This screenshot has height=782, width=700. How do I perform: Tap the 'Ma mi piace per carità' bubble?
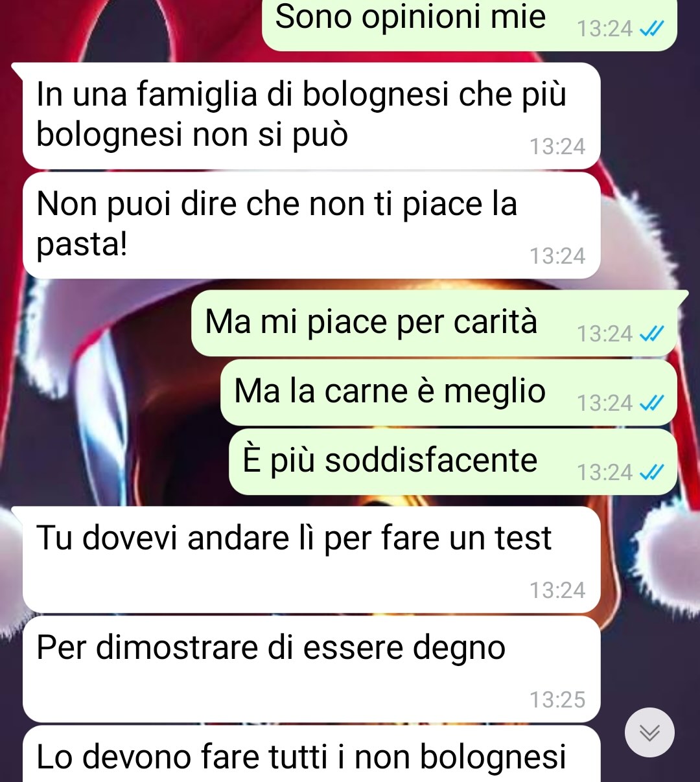[x=434, y=323]
